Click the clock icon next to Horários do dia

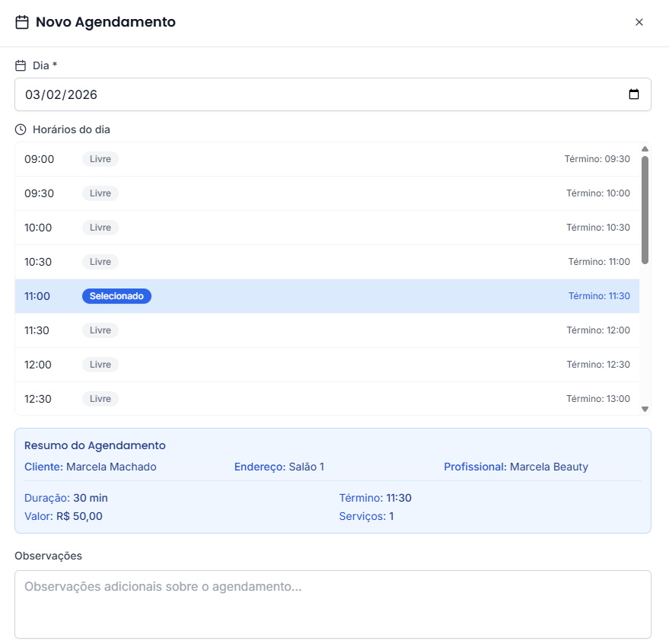coord(21,129)
